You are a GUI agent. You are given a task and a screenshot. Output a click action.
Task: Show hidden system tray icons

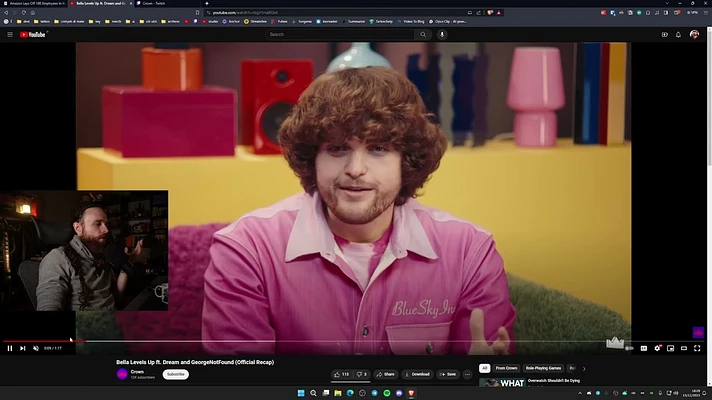point(579,393)
